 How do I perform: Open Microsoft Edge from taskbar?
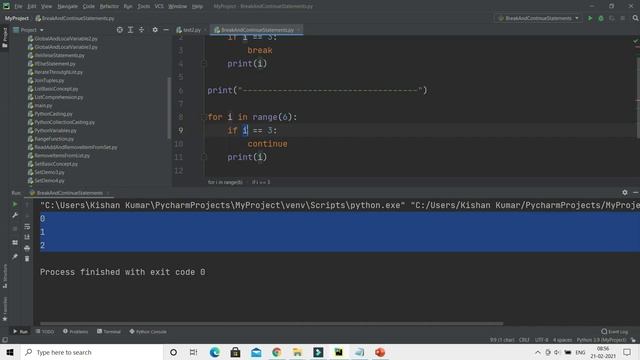click(x=215, y=352)
